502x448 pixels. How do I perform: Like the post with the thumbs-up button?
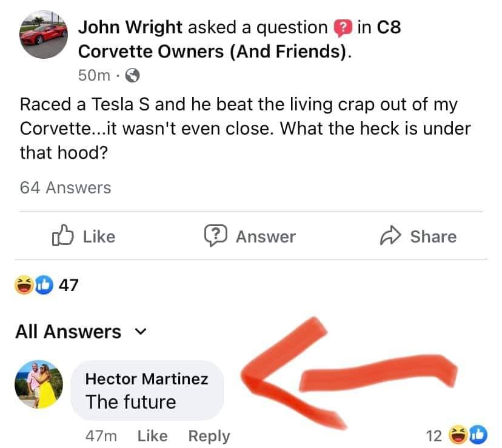pyautogui.click(x=84, y=236)
